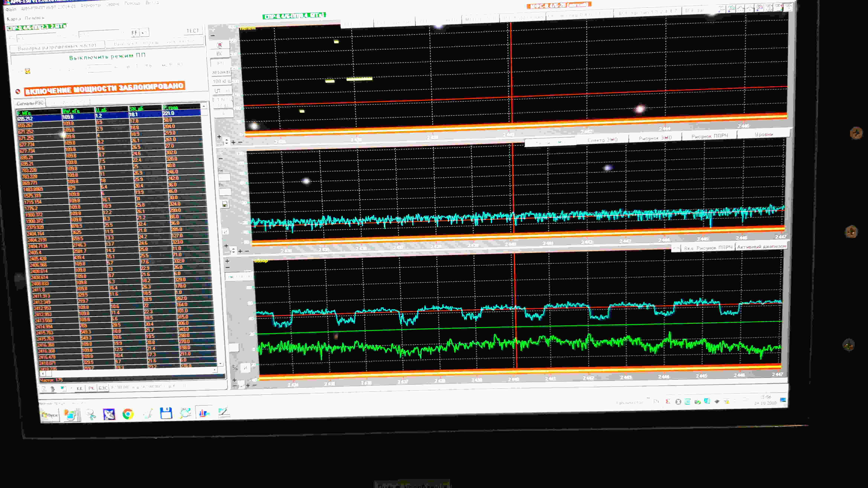Click the red blocked-power indicator icon
Viewport: 868px width, 488px height.
[18, 91]
